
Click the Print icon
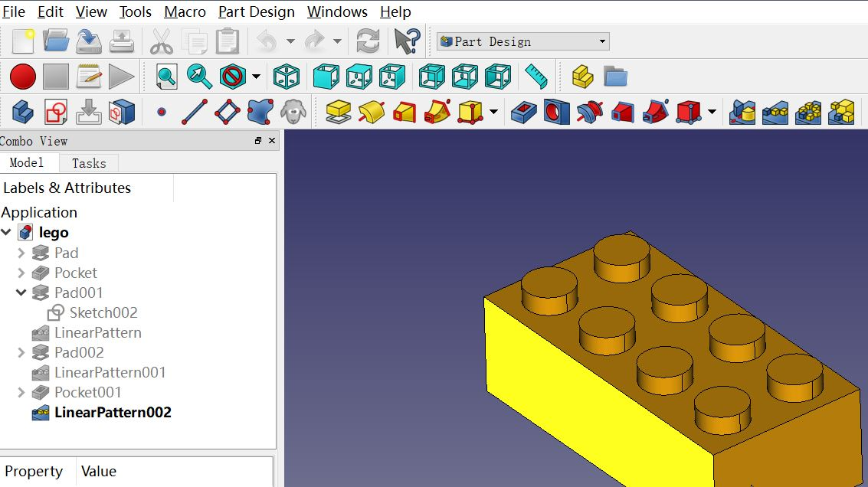(x=122, y=41)
